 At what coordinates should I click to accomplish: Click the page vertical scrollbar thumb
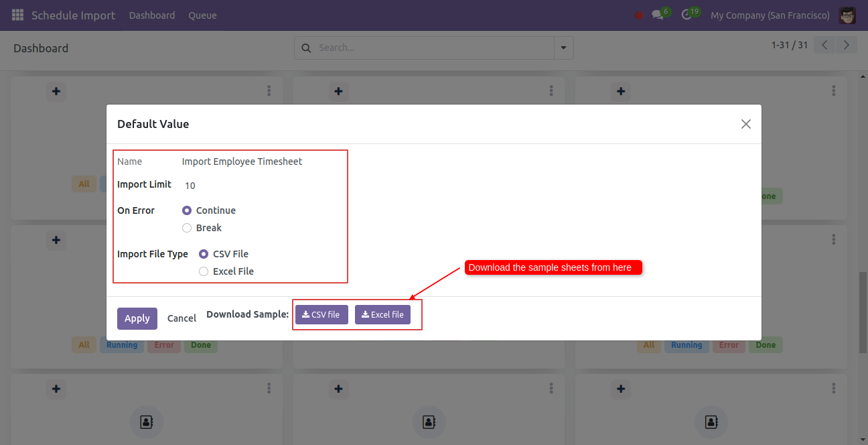tap(863, 313)
